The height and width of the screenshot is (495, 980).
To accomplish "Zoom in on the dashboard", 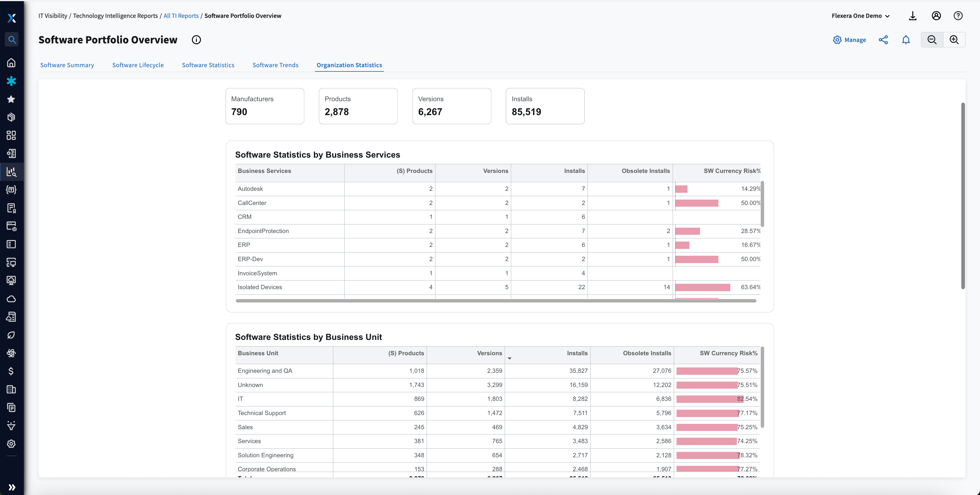I will click(954, 39).
